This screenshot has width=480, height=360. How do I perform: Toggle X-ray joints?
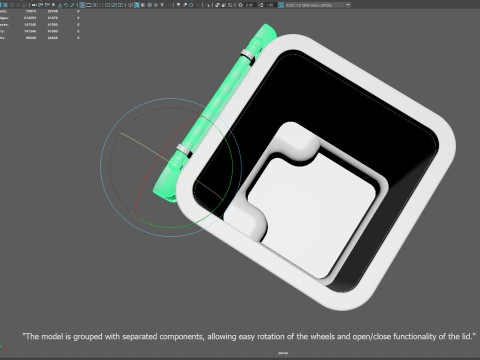230,5
